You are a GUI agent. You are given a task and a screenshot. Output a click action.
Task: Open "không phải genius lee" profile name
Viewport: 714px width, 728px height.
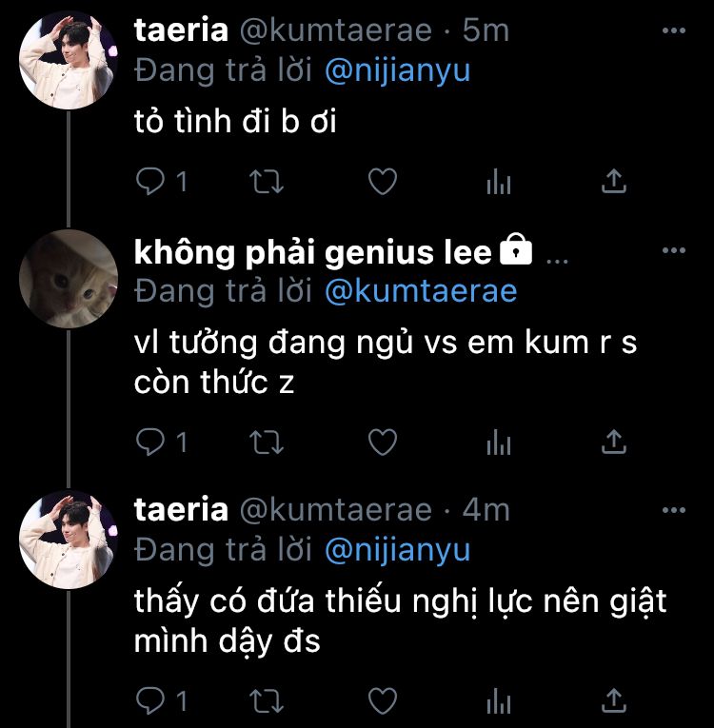pyautogui.click(x=313, y=252)
